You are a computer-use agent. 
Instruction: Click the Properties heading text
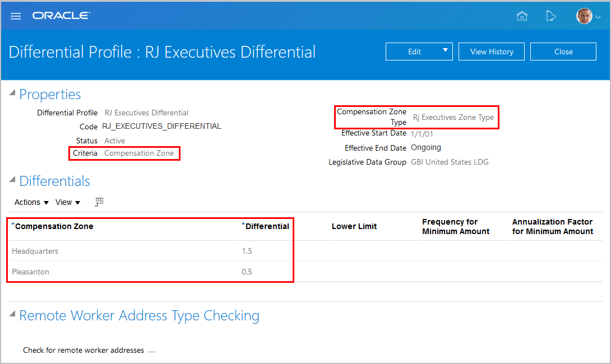50,94
